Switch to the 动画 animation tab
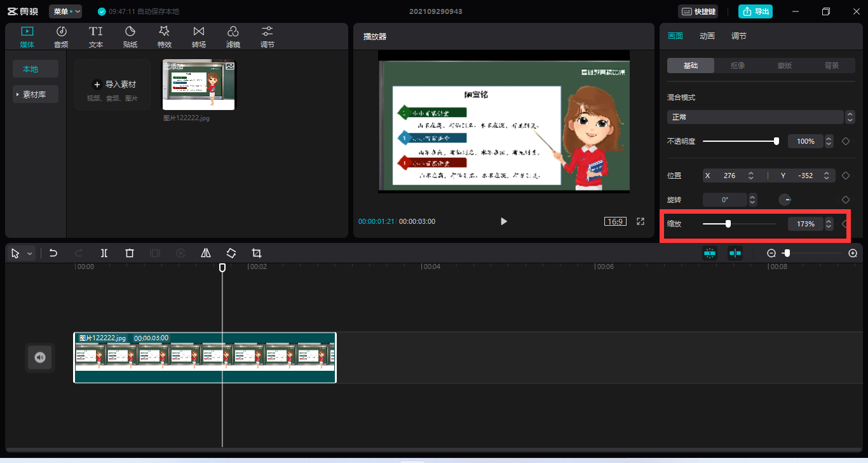Screen dimensions: 868x463 pos(707,36)
